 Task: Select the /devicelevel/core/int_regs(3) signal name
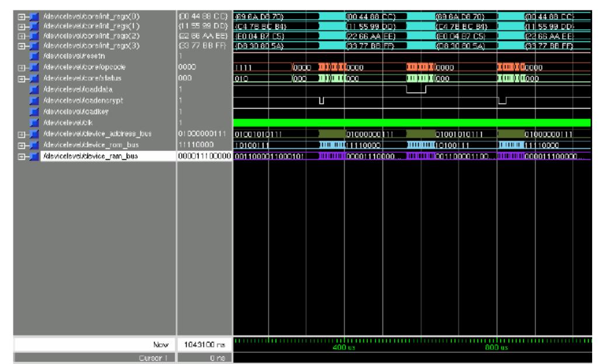click(91, 45)
